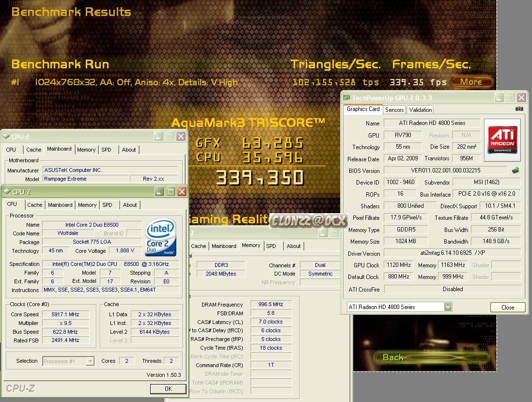This screenshot has width=532, height=402.
Task: Open Mainboard tab in front CPU-Z window
Action: pyautogui.click(x=60, y=205)
